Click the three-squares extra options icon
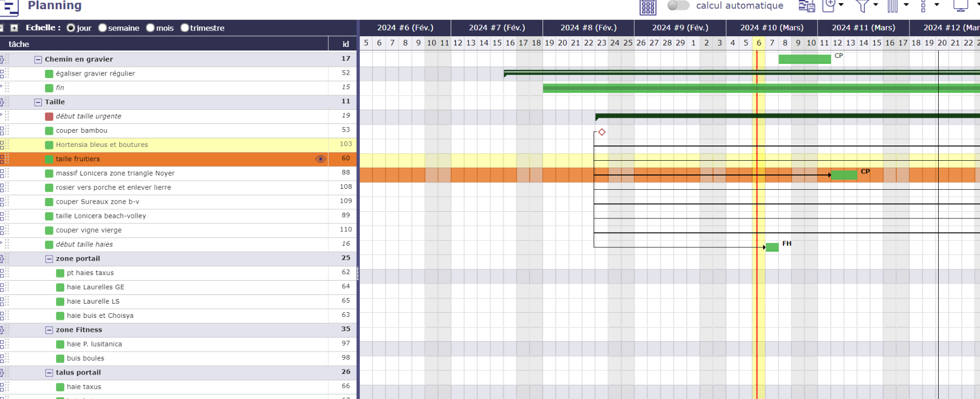The height and width of the screenshot is (399, 980). (x=923, y=6)
